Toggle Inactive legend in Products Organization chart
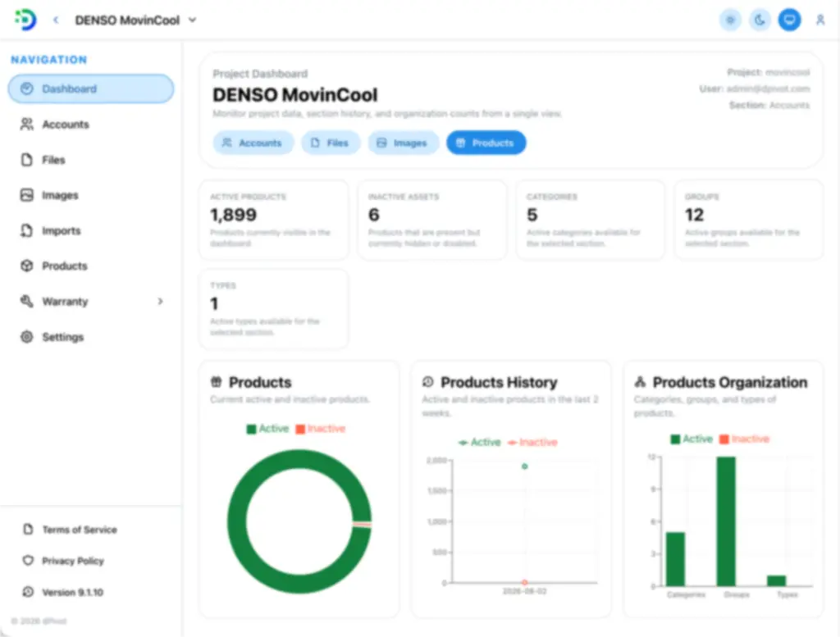 pyautogui.click(x=744, y=439)
